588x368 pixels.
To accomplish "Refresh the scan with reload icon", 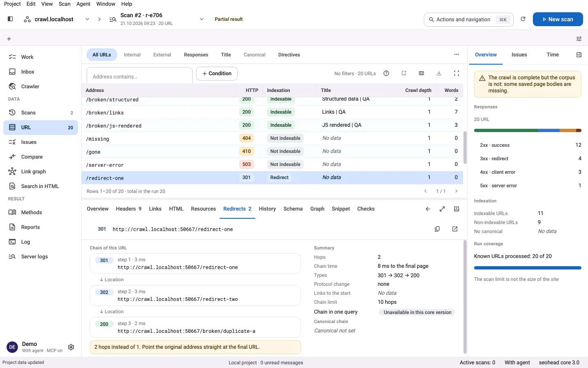I will point(523,19).
